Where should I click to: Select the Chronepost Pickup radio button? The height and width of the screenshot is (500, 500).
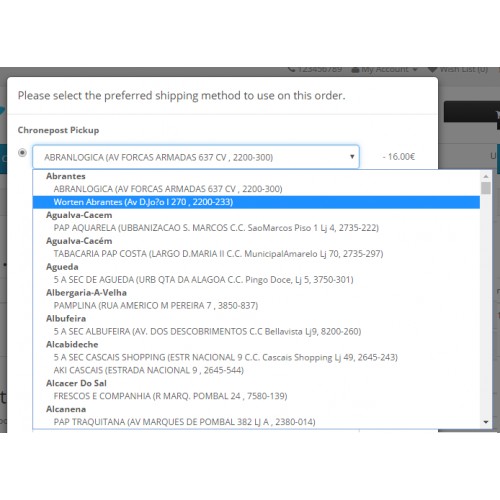22,153
